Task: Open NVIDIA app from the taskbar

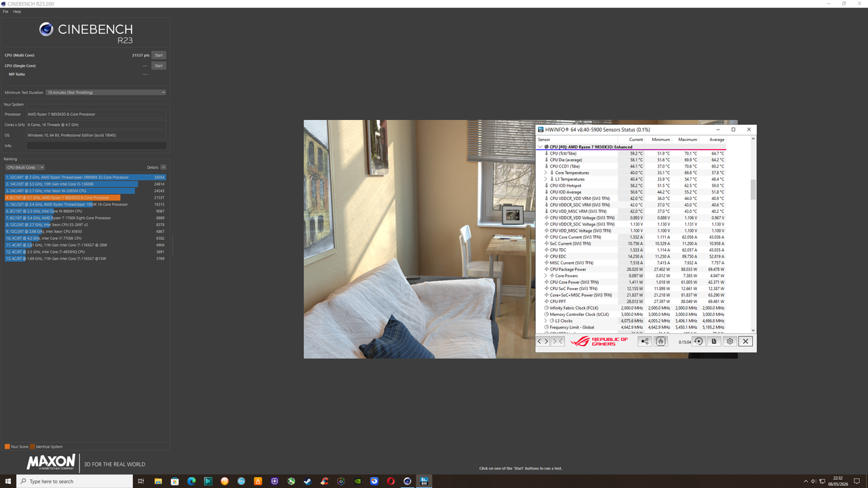Action: [x=357, y=481]
